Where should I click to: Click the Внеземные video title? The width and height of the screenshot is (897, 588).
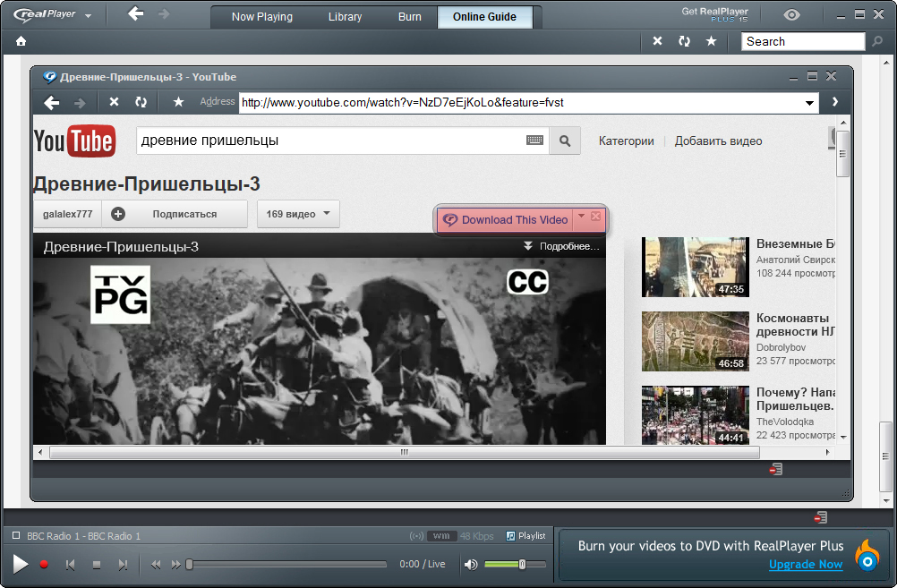pos(795,243)
